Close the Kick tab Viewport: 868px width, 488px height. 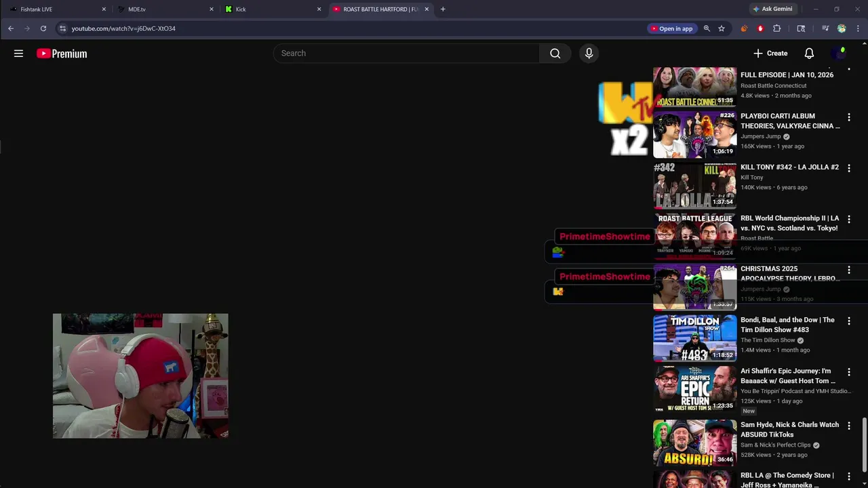pyautogui.click(x=319, y=9)
